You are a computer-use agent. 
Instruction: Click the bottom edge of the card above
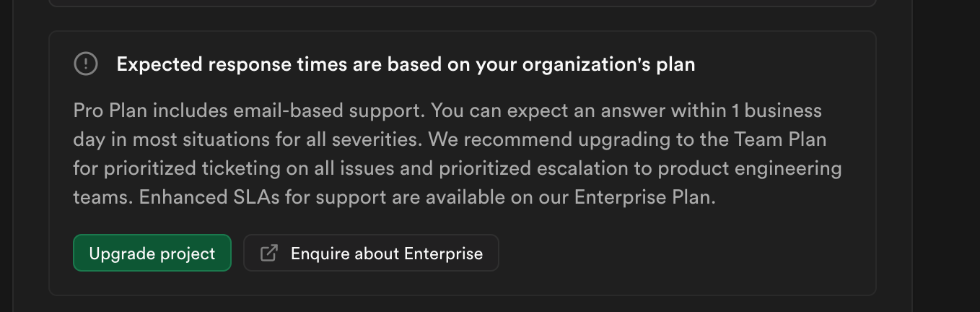462,6
